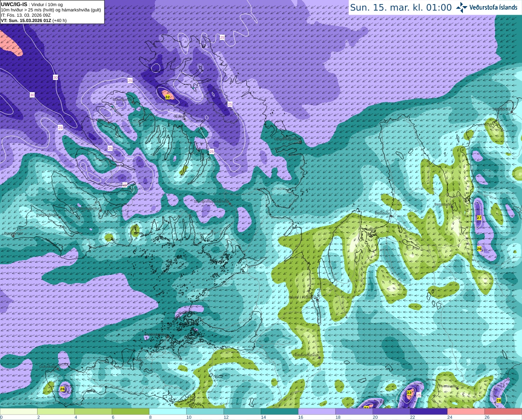Screen dimensions: 522x420
Task: Select the Gufuskálar station label
Action: click(x=47, y=367)
